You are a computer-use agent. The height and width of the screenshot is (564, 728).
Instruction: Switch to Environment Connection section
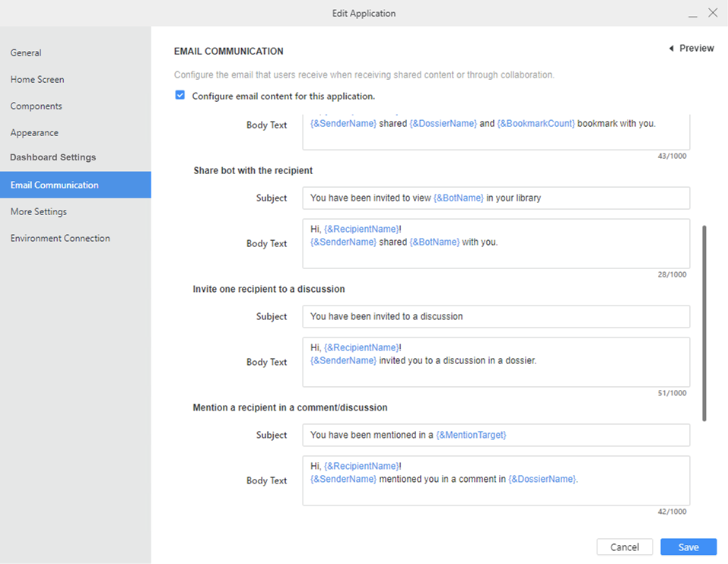coord(60,239)
